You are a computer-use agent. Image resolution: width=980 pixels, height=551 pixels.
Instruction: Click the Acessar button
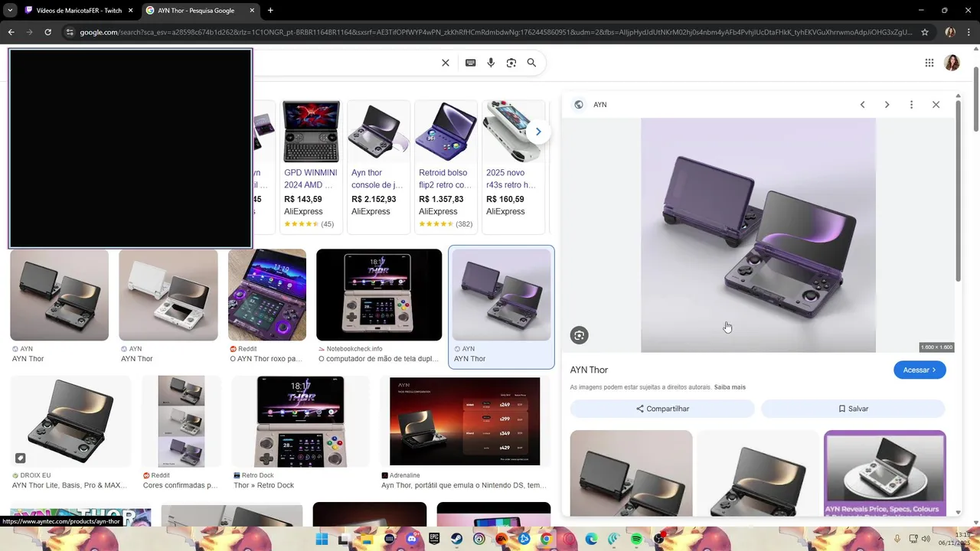pos(920,370)
